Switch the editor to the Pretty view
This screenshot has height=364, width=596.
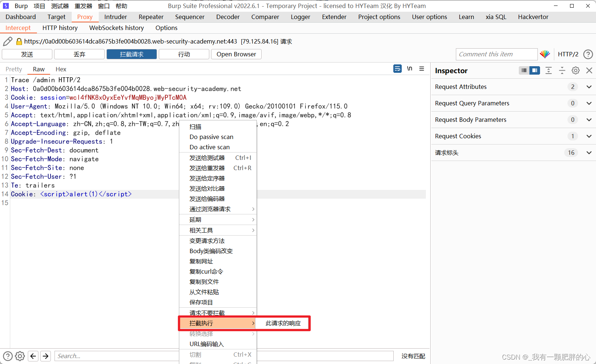14,69
